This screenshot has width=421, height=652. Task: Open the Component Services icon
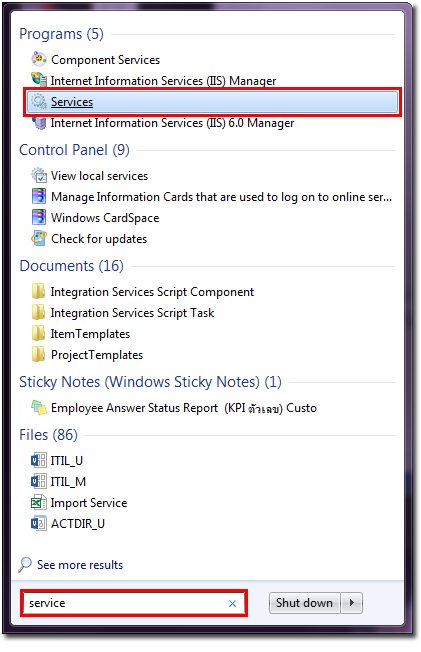pos(39,59)
